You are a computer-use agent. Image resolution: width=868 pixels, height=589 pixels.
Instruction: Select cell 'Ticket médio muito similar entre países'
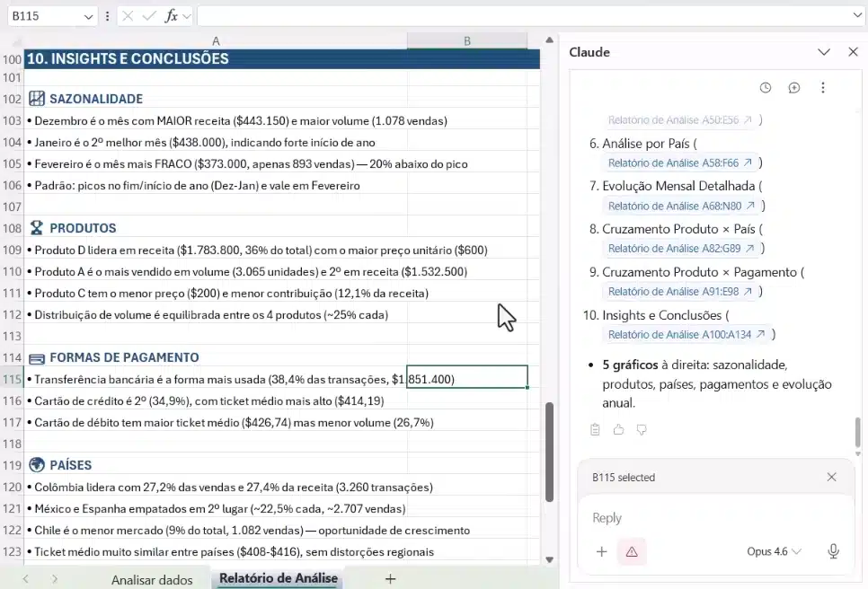click(x=216, y=552)
